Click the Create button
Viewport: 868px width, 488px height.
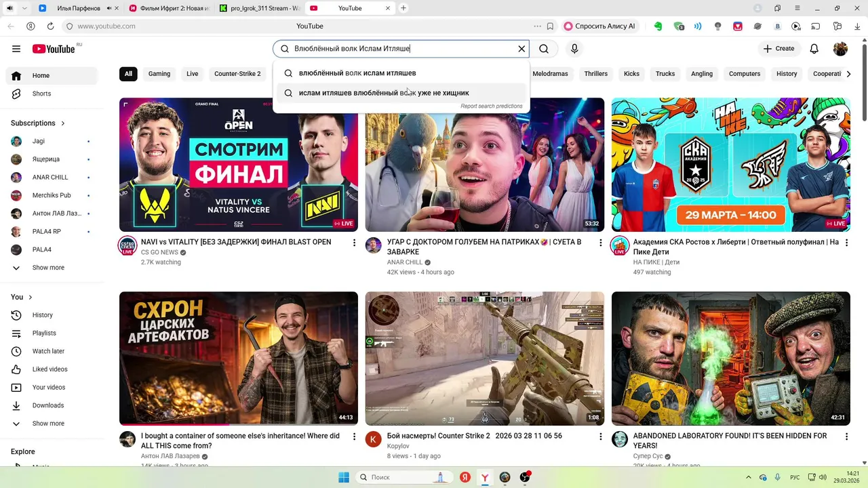point(778,49)
